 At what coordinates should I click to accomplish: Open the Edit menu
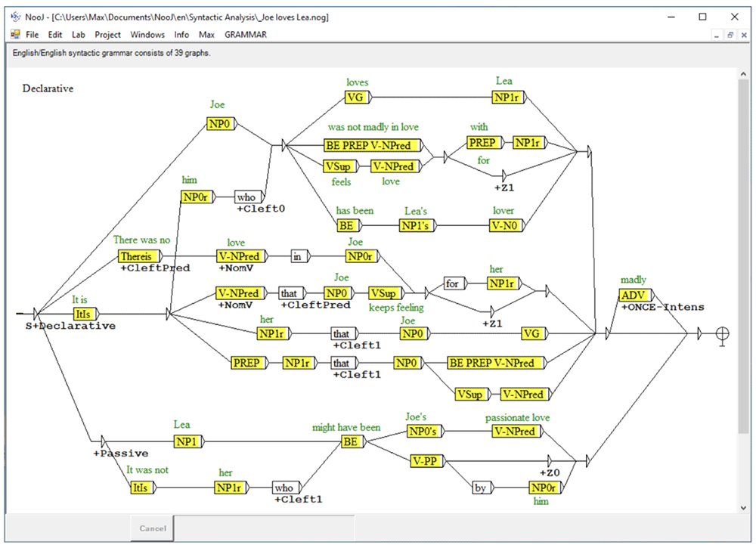55,35
